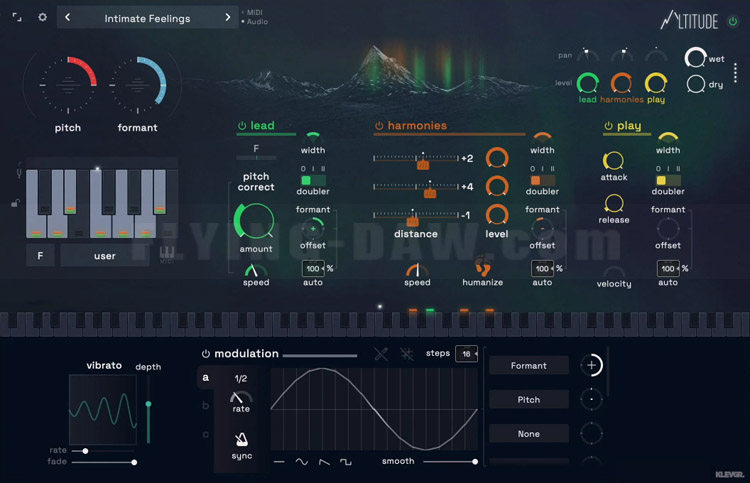This screenshot has height=483, width=750.
Task: Click the play width knob
Action: point(668,137)
